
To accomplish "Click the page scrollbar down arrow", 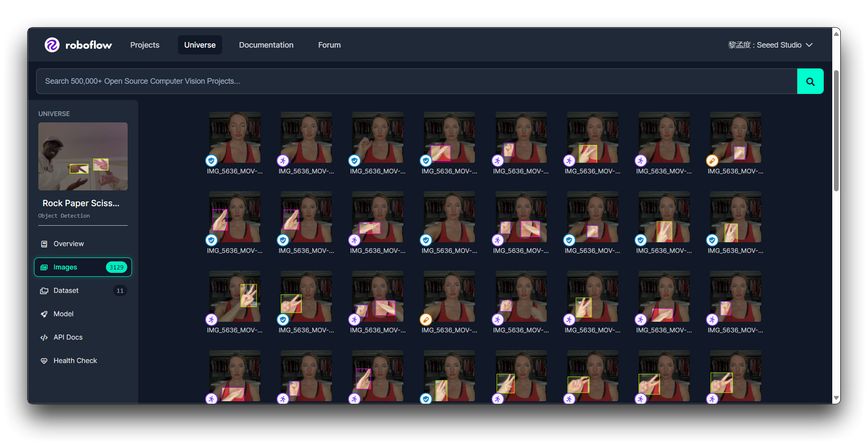I will [x=837, y=398].
